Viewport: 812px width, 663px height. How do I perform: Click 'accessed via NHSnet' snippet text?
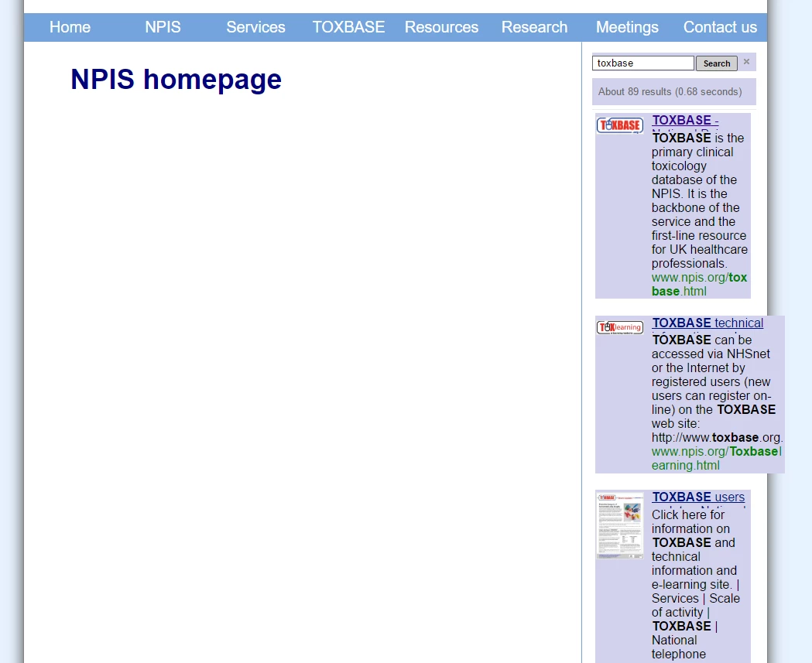(x=711, y=354)
